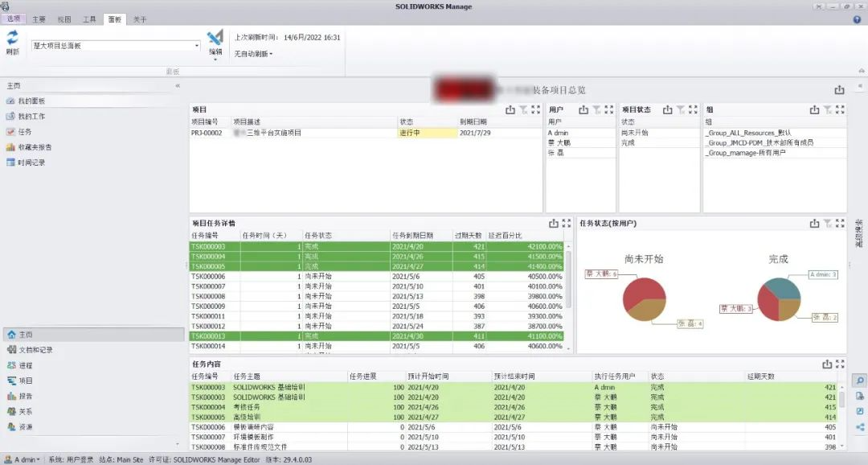Maximize the 项目任务详情 panel
The image size is (868, 465).
pos(567,224)
